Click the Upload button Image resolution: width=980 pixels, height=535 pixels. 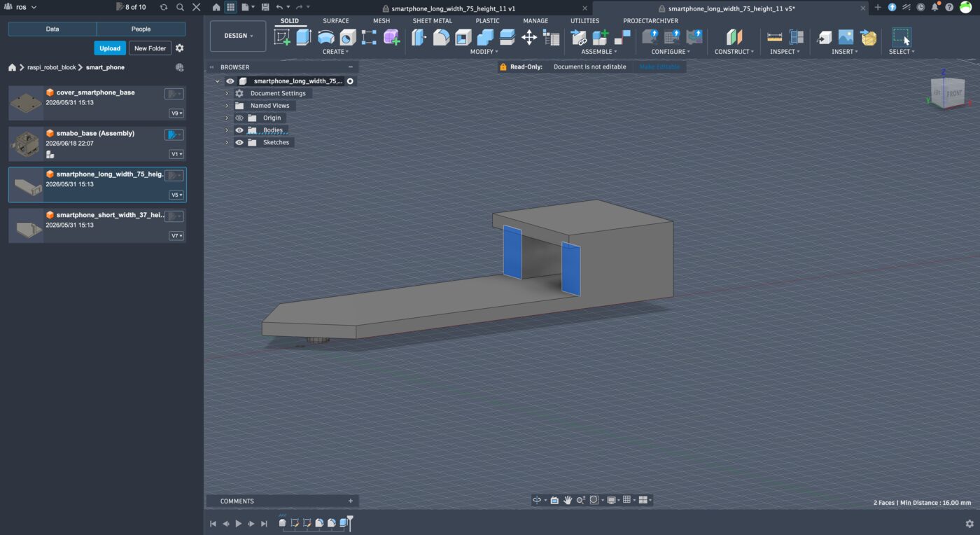click(x=110, y=48)
